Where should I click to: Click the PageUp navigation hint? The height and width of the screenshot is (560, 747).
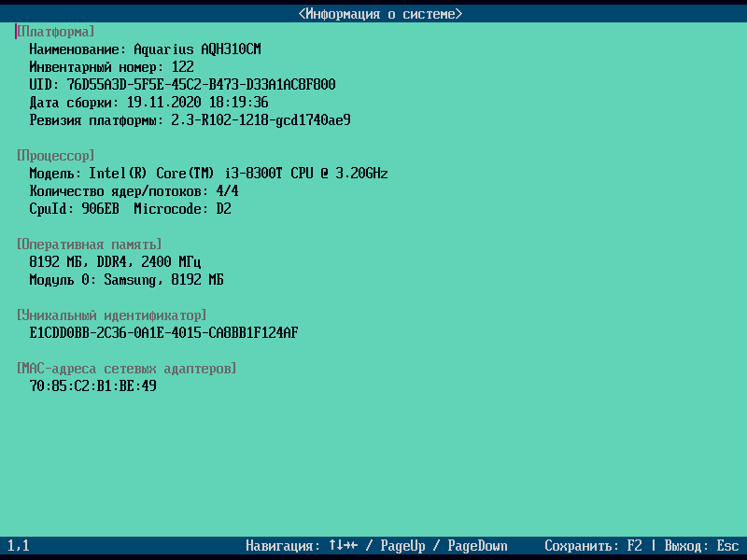[402, 546]
